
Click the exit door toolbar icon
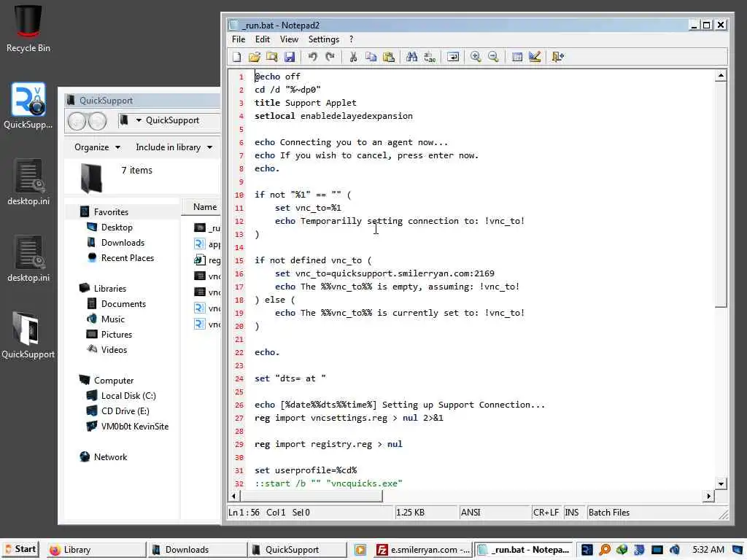click(557, 57)
